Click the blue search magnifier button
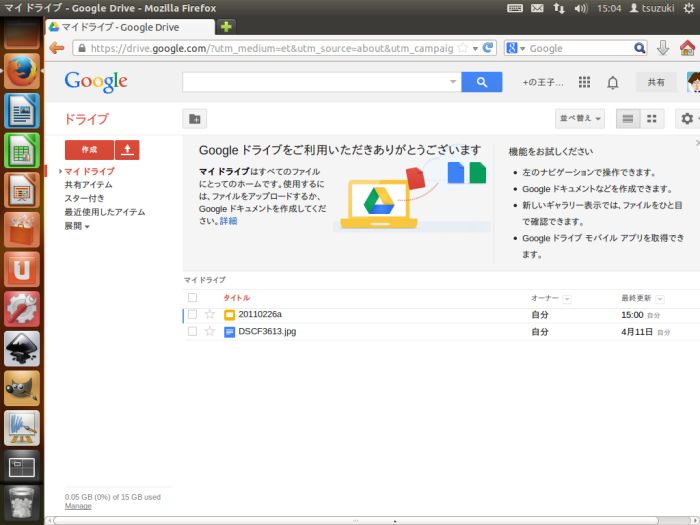This screenshot has height=525, width=700. pyautogui.click(x=481, y=83)
